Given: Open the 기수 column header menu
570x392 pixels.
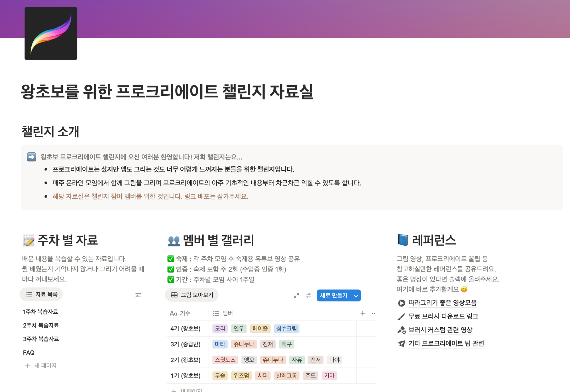Looking at the screenshot, I should [180, 313].
